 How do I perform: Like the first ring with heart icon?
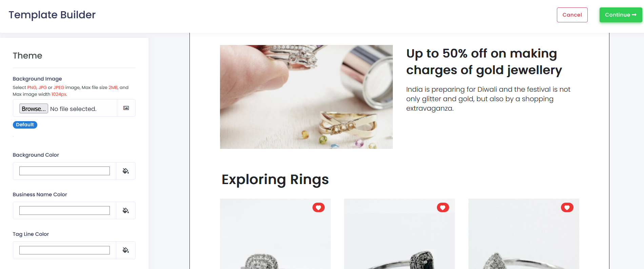pyautogui.click(x=319, y=207)
